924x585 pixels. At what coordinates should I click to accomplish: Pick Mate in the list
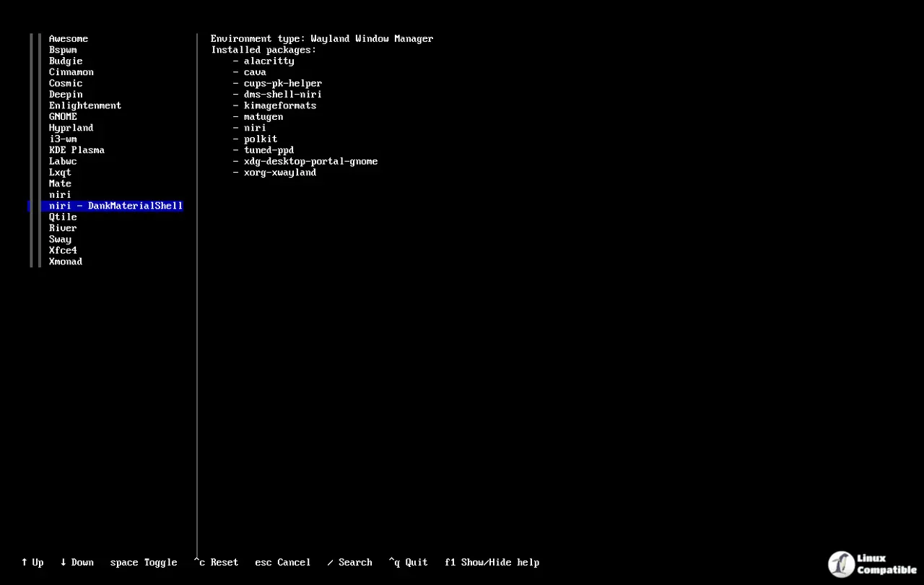pos(60,183)
